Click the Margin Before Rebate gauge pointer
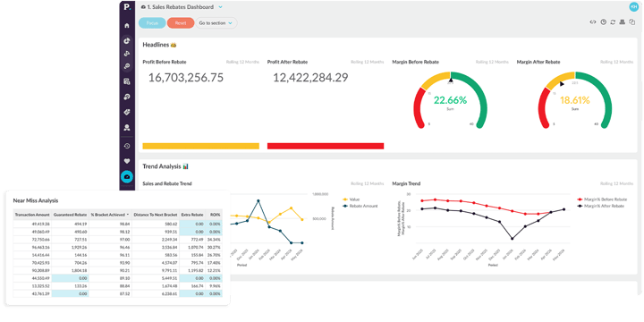This screenshot has height=322, width=644. click(451, 80)
